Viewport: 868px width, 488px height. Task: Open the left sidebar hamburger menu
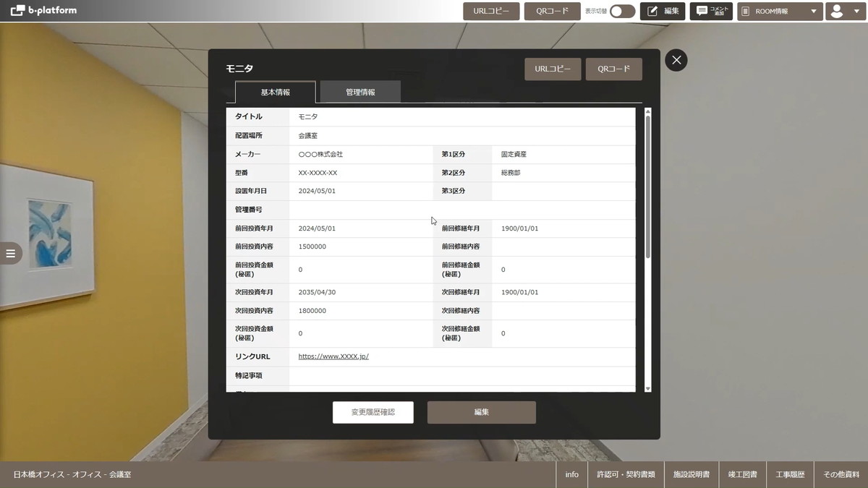[x=10, y=253]
